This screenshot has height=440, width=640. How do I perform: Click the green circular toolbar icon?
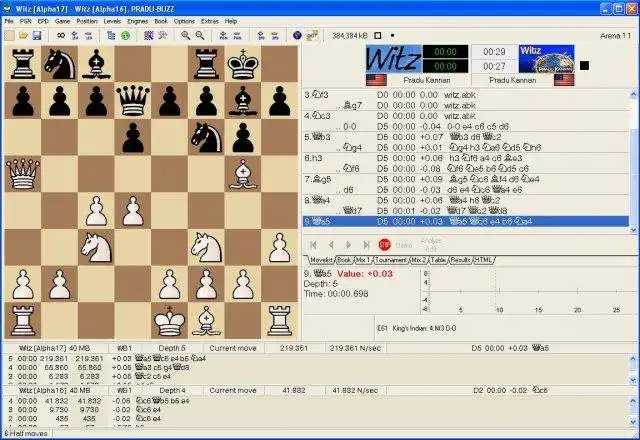125,36
